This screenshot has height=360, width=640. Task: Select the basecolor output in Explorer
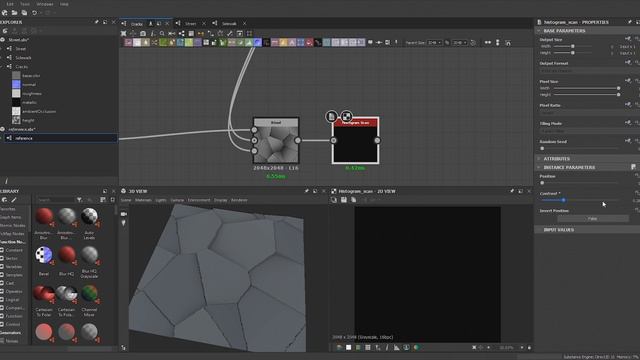[x=31, y=76]
